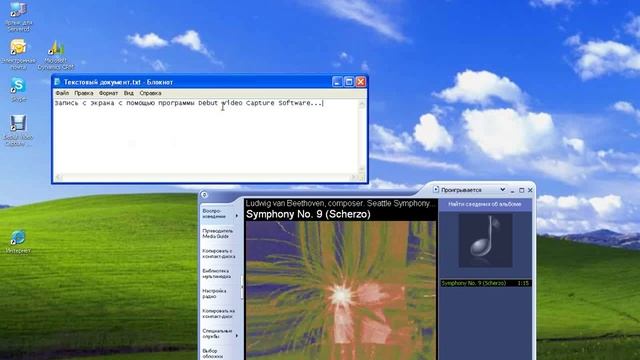Click the round menu button in Media Player corner
Viewport: 640px width, 360px height.
(x=204, y=195)
